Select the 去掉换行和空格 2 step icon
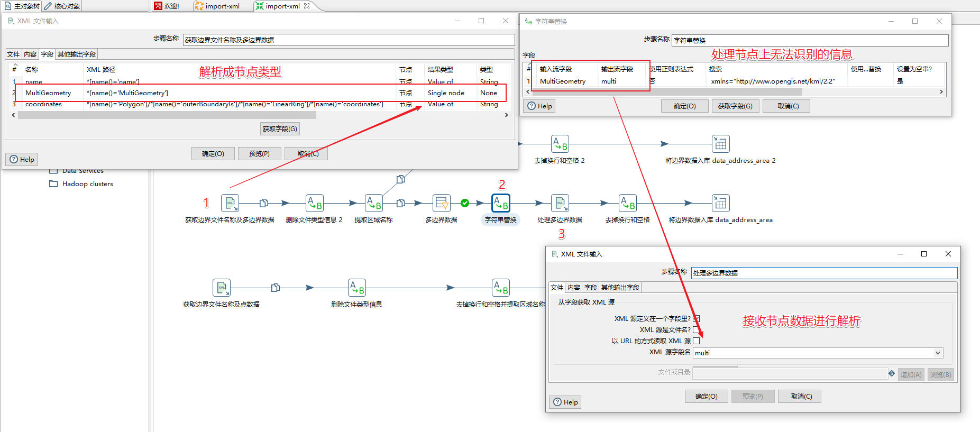The width and height of the screenshot is (980, 432). (560, 144)
